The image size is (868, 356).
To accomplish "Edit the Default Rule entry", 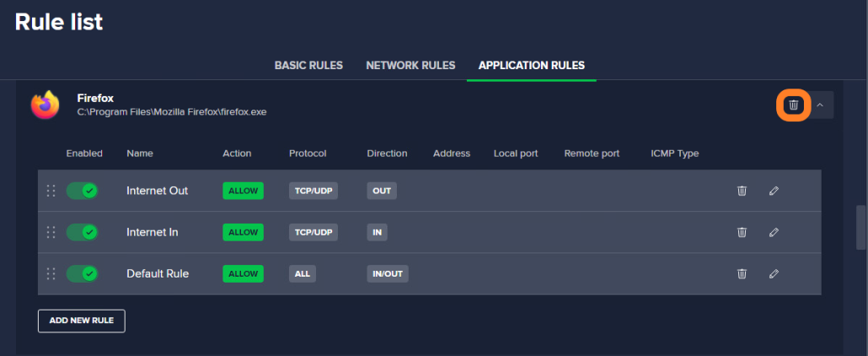I will (774, 273).
